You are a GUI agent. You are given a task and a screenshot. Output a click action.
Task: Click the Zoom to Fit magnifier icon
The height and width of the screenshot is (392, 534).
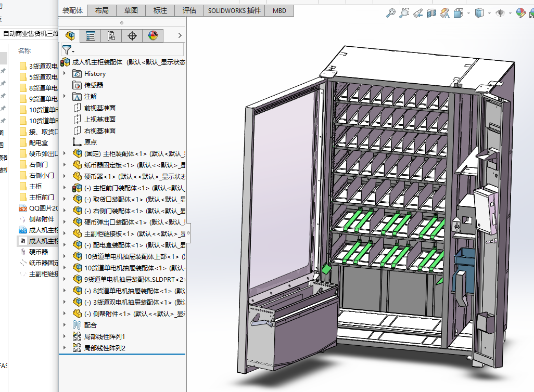(x=391, y=14)
